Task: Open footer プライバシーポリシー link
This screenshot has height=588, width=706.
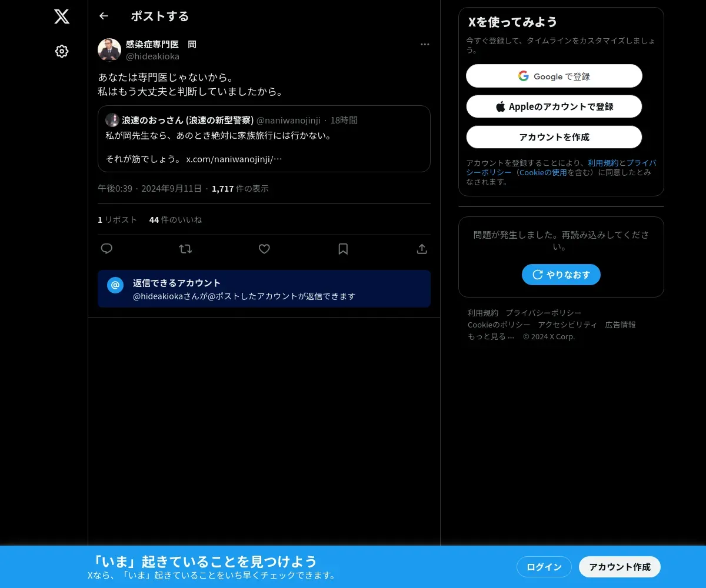Action: [x=544, y=313]
